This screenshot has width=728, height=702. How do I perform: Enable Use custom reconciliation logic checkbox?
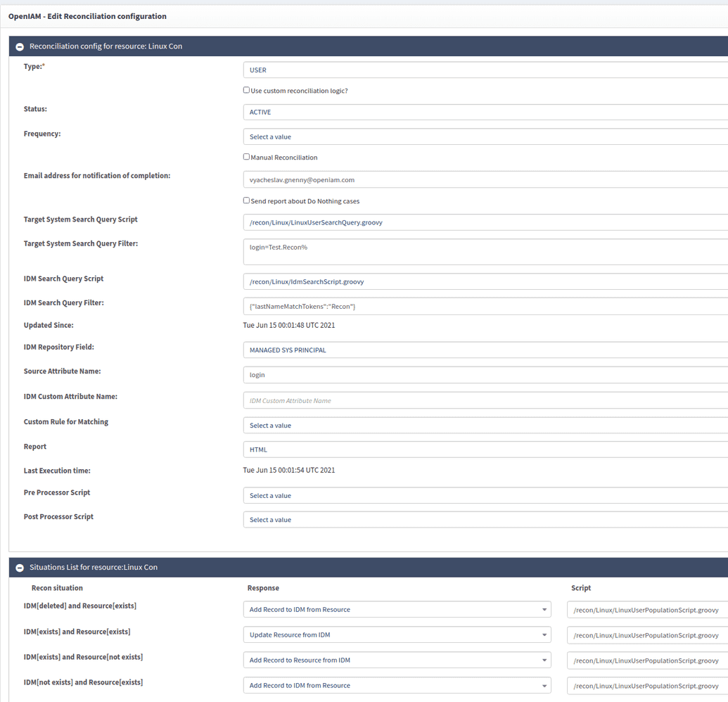point(246,90)
